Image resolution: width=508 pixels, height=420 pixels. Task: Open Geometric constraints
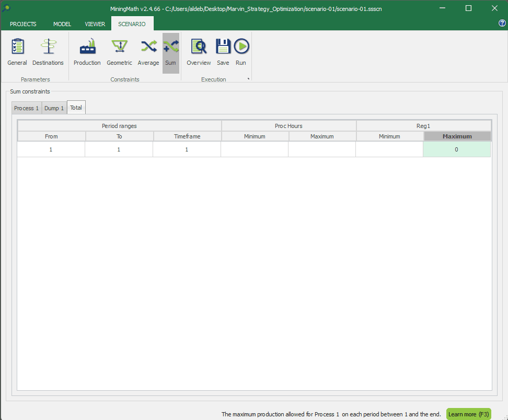(119, 52)
